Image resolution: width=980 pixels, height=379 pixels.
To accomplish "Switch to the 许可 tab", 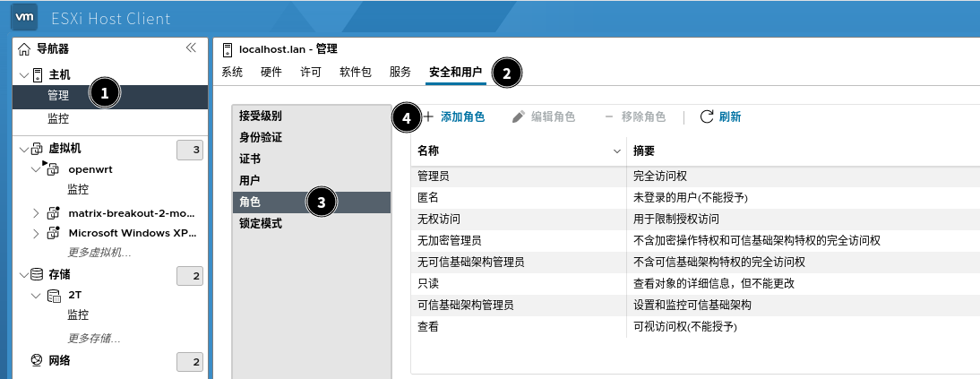I will 311,72.
